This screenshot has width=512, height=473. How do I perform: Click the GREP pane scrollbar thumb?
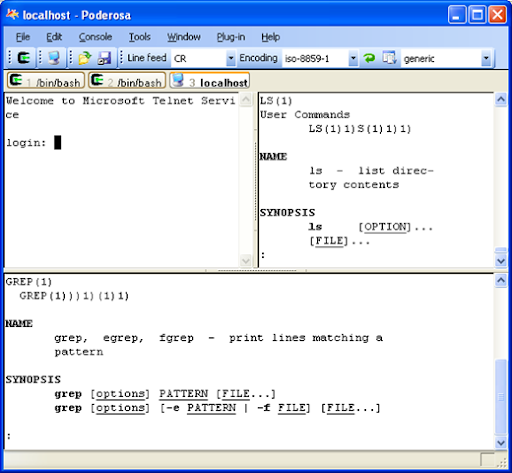tap(501, 396)
